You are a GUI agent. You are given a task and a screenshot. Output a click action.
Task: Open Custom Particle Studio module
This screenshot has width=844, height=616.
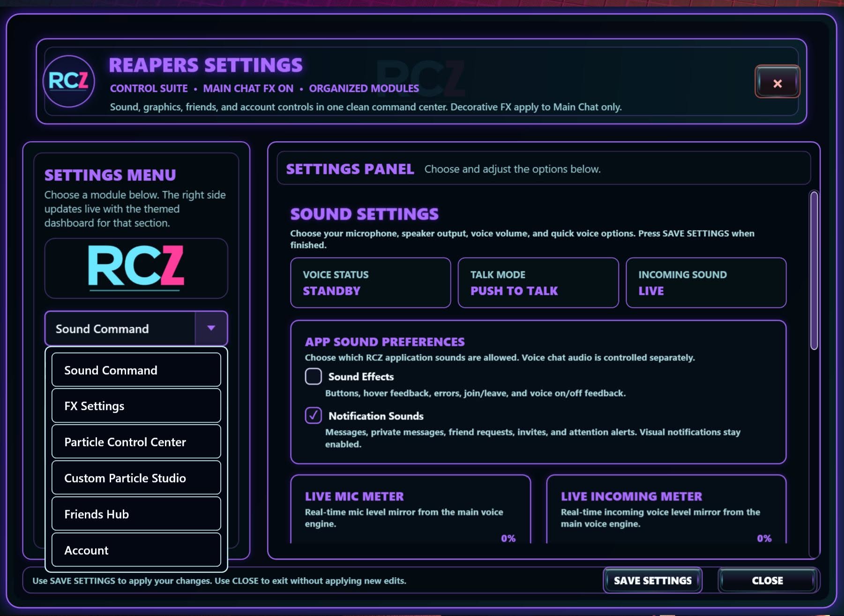point(136,478)
